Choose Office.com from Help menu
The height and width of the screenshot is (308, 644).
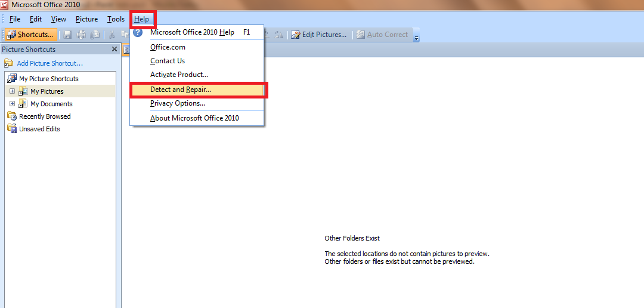coord(197,47)
